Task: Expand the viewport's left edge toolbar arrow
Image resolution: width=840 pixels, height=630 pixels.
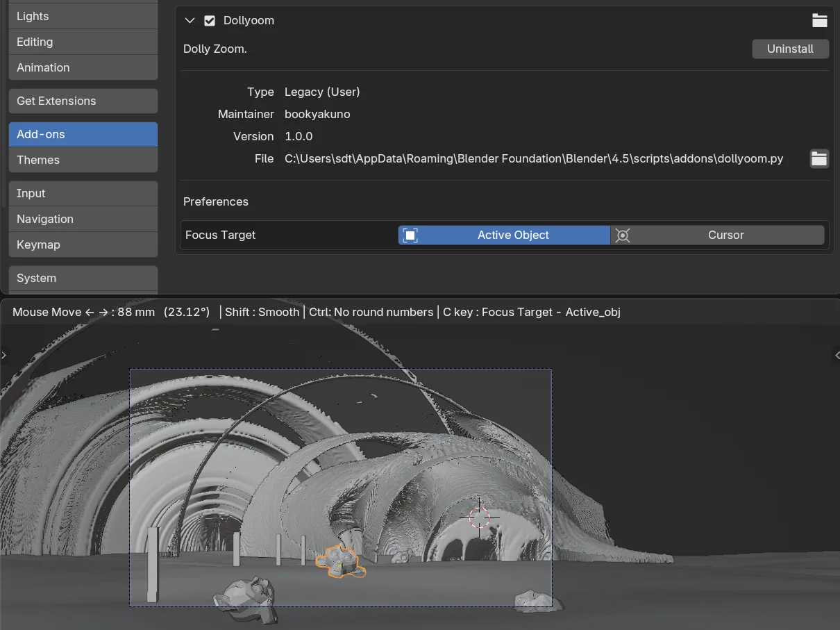Action: pyautogui.click(x=4, y=355)
